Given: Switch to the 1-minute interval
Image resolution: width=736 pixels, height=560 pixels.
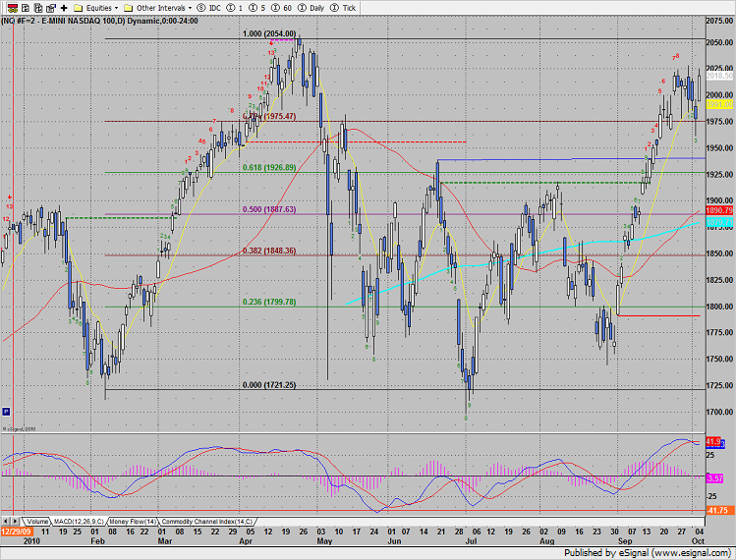Looking at the screenshot, I should coord(235,8).
